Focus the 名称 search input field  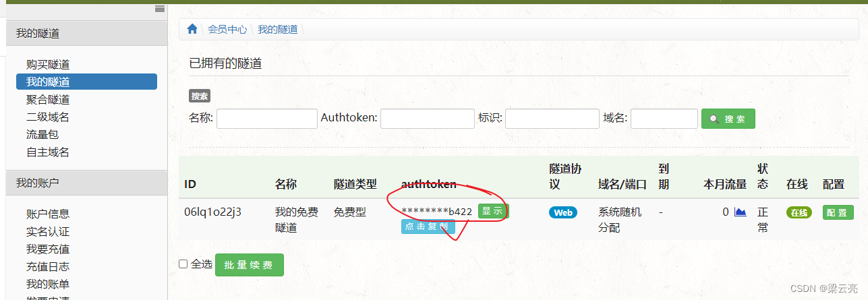pyautogui.click(x=267, y=119)
